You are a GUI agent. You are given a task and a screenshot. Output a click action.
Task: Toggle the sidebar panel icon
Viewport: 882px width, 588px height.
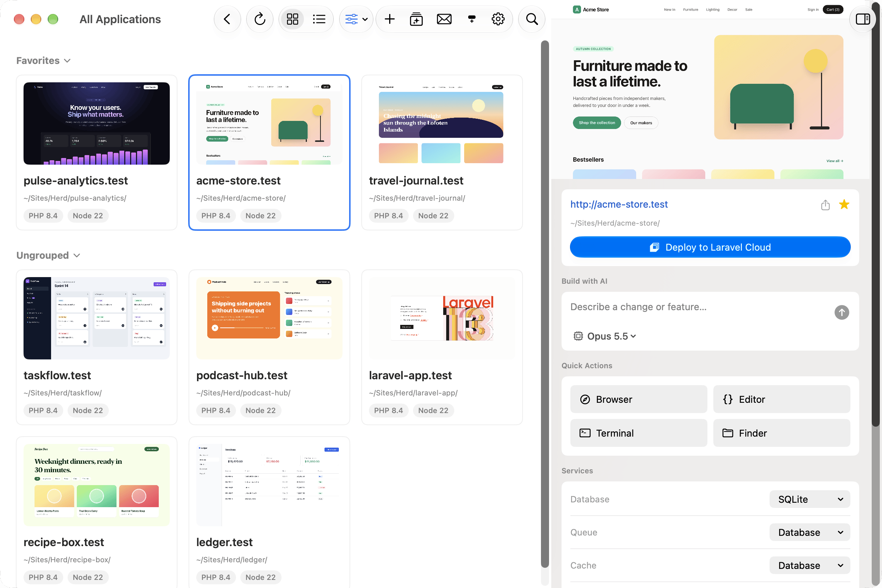[863, 19]
